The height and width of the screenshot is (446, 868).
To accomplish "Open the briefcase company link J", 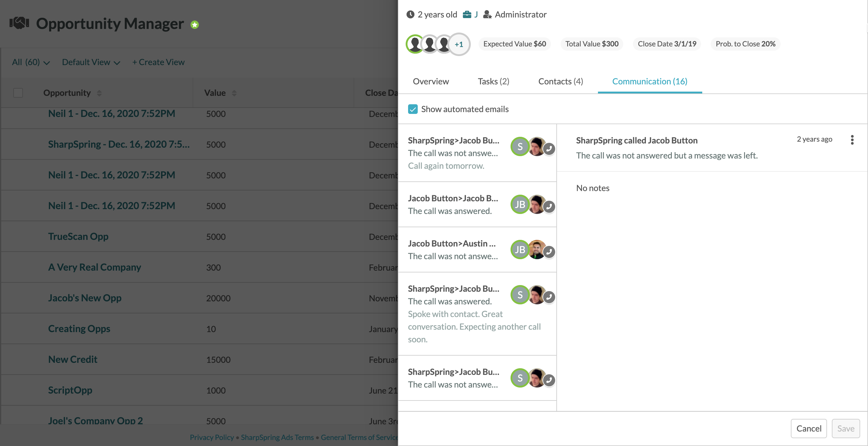I will click(x=471, y=14).
